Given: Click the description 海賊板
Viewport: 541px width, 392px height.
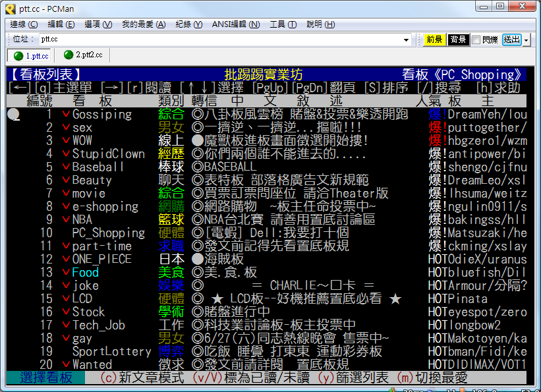Looking at the screenshot, I should tap(224, 259).
